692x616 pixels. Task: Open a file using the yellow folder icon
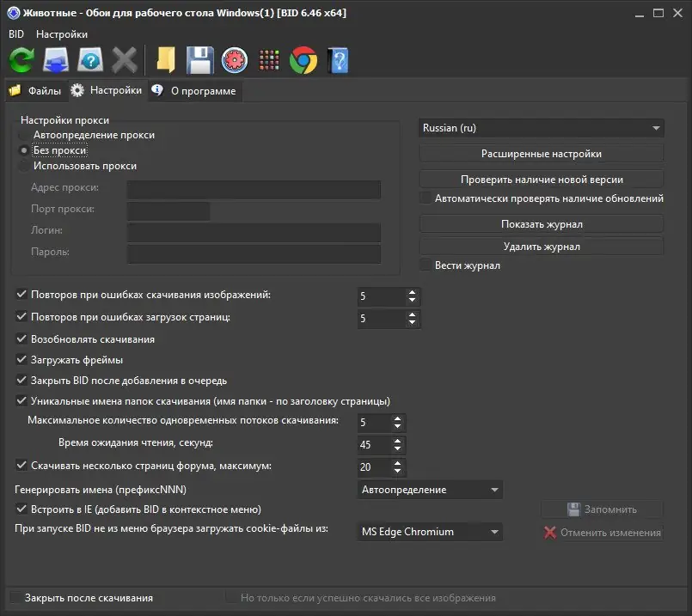point(165,60)
